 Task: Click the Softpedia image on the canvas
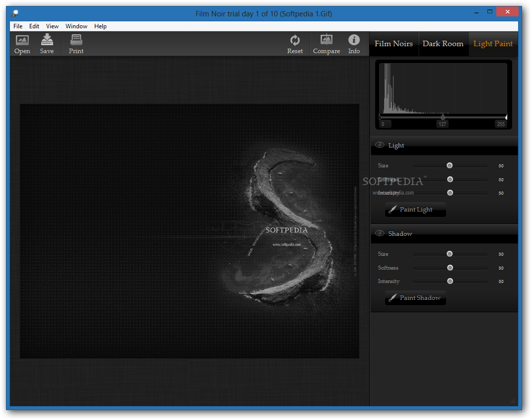tap(189, 231)
